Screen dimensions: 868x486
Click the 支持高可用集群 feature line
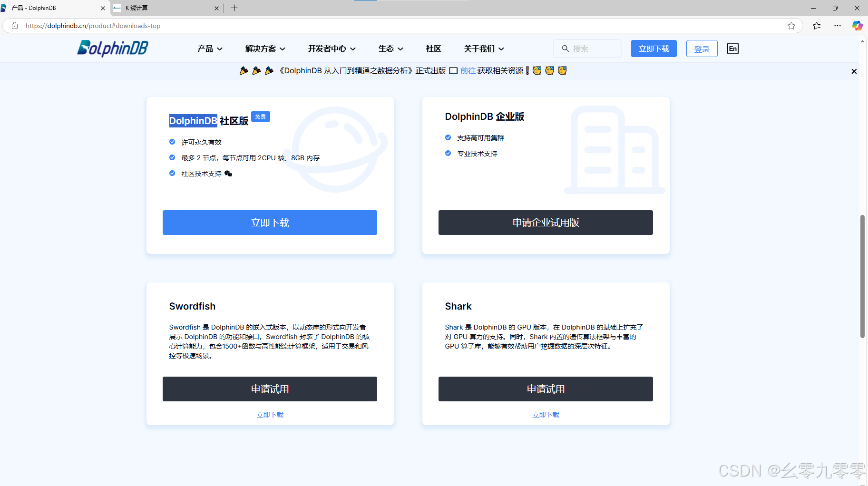[x=480, y=138]
